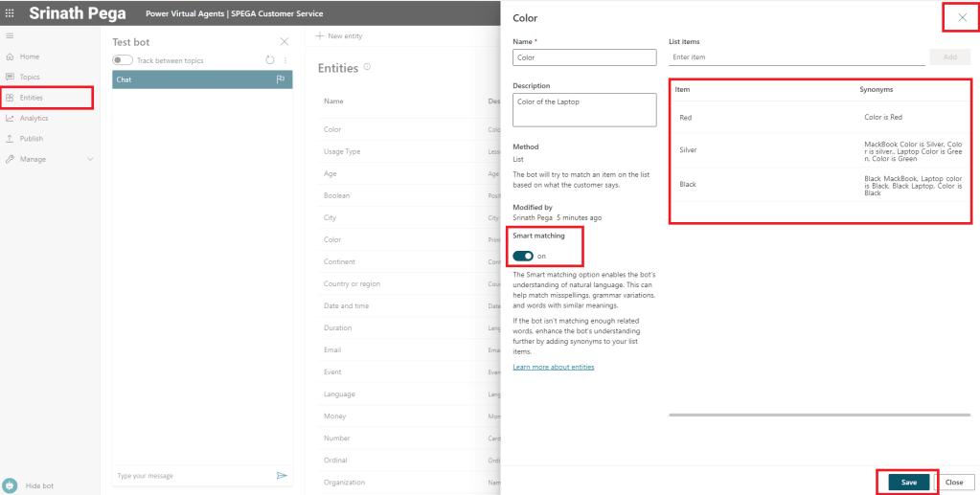
Task: Toggle Track between topics switch
Action: pyautogui.click(x=123, y=60)
